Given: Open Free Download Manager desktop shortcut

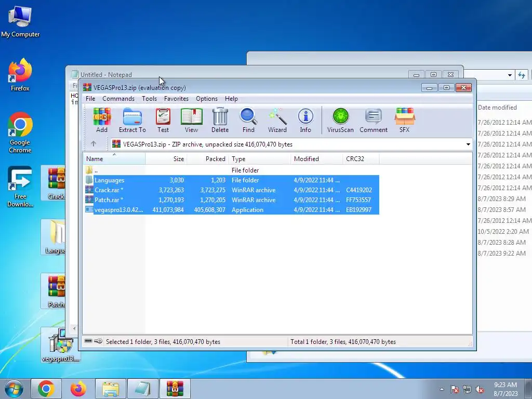Looking at the screenshot, I should click(20, 187).
